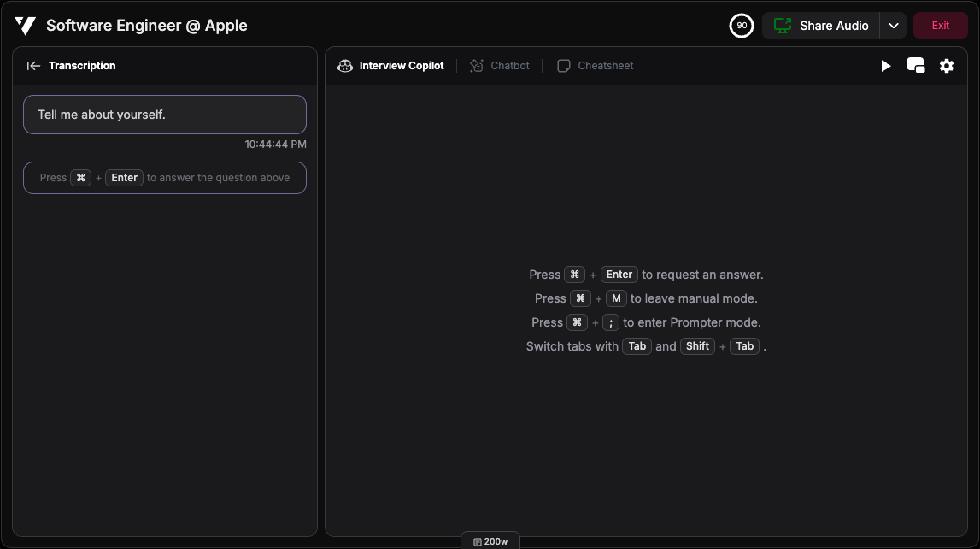This screenshot has height=549, width=980.
Task: Open picture-in-picture mode icon
Action: (916, 65)
